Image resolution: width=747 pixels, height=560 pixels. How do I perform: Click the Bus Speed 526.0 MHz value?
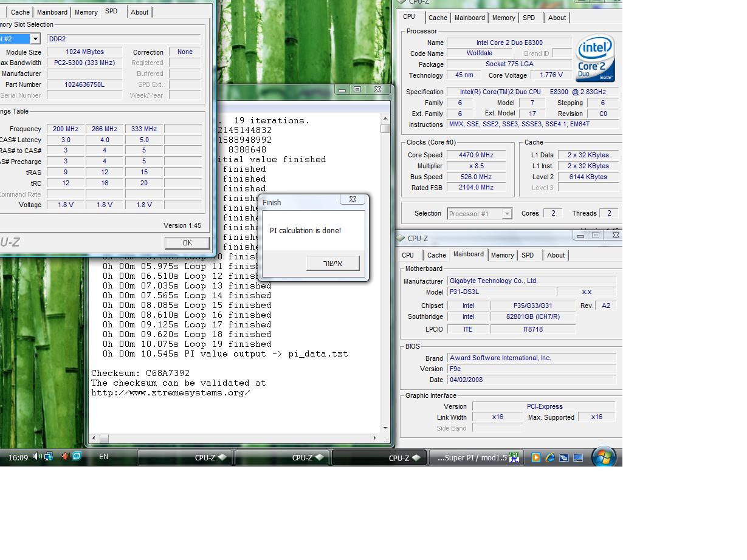point(476,177)
